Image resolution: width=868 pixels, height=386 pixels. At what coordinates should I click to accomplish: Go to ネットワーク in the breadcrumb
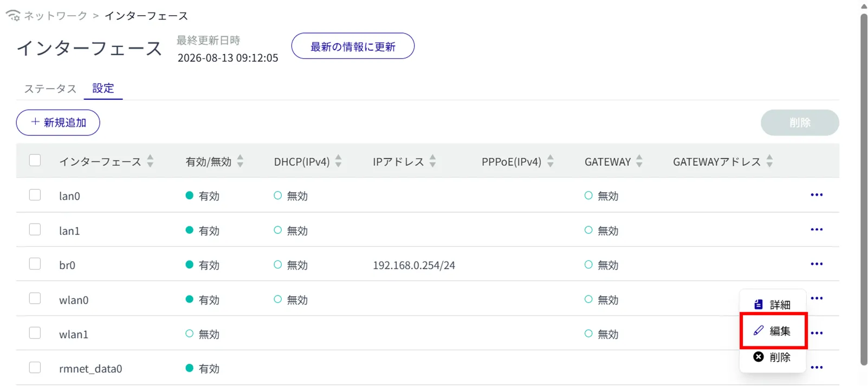tap(55, 16)
